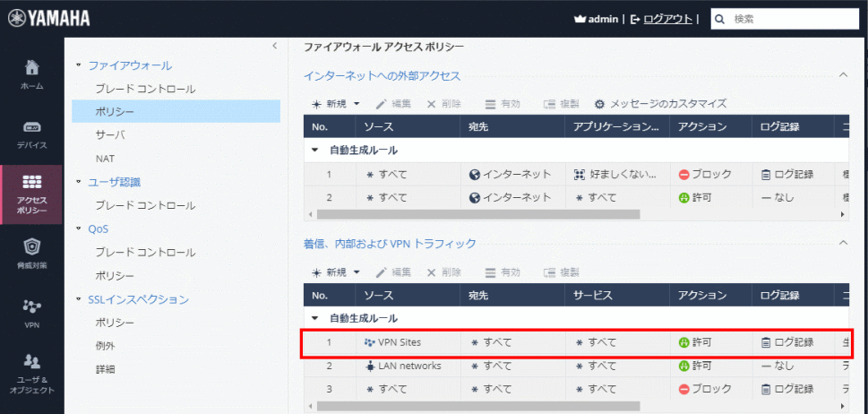The width and height of the screenshot is (868, 414).
Task: Open the VPN sidebar icon
Action: [x=31, y=312]
